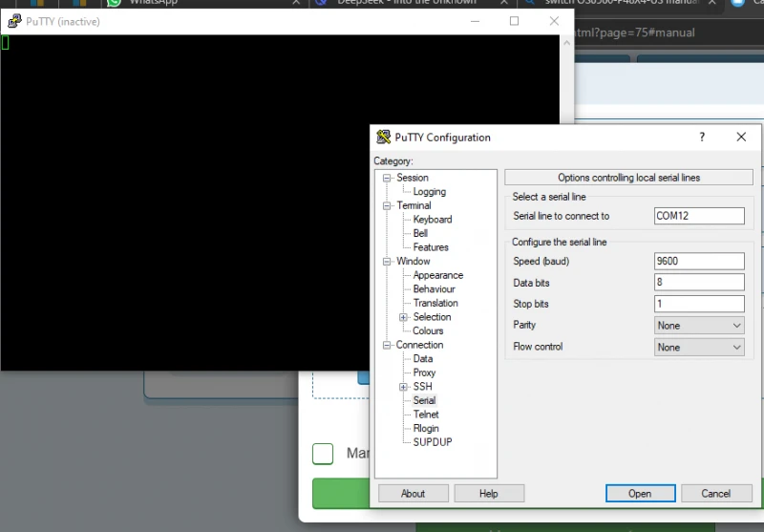Select the Data category
This screenshot has height=532, width=764.
pos(422,358)
